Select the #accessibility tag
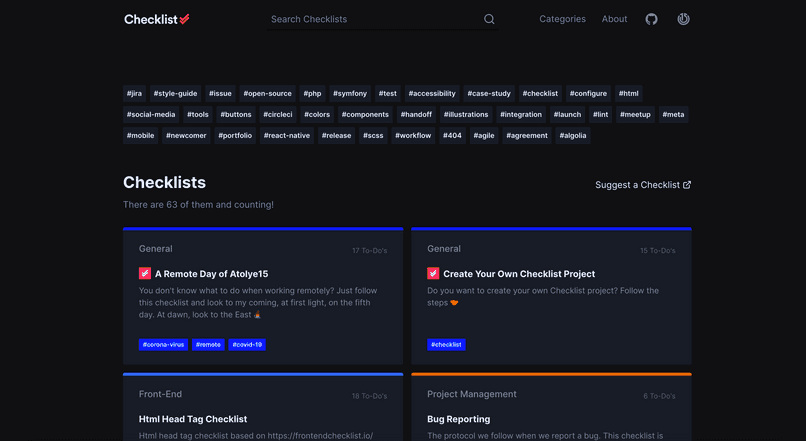 point(432,93)
